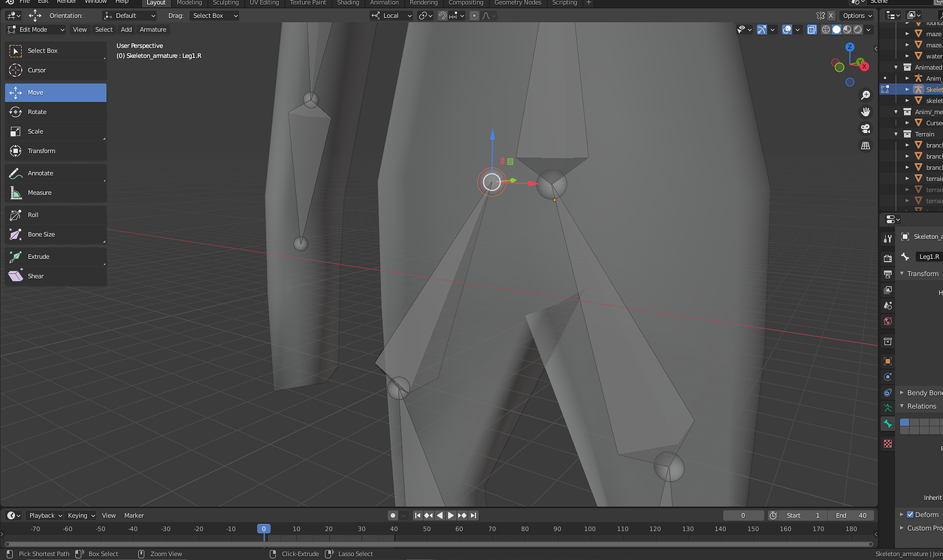Open the Edit Mode dropdown
The width and height of the screenshot is (943, 560).
[36, 29]
